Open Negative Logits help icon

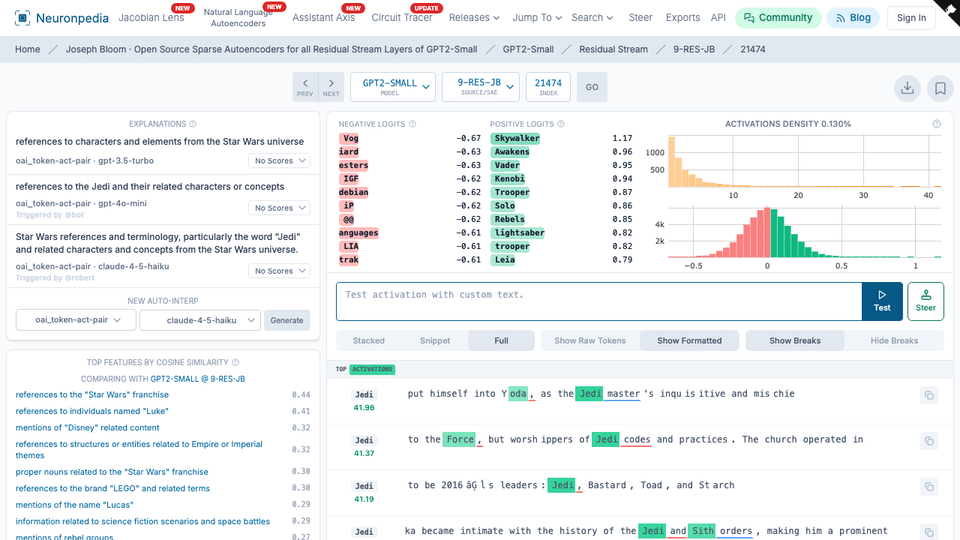pyautogui.click(x=413, y=124)
